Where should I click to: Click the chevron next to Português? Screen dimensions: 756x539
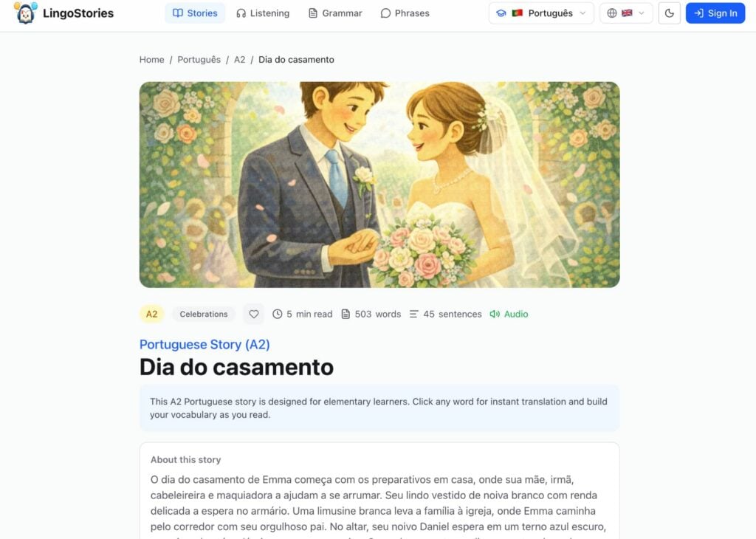583,13
